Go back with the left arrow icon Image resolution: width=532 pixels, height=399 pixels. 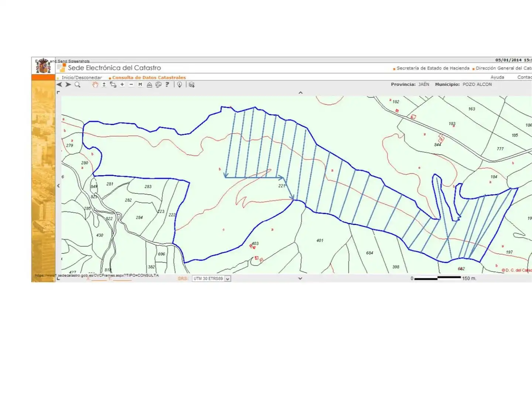[x=59, y=85]
